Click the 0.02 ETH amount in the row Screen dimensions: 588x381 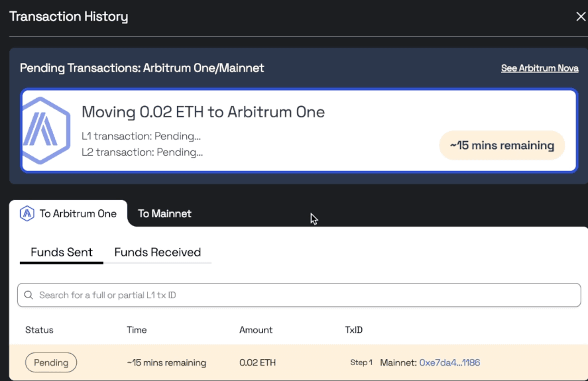pyautogui.click(x=257, y=362)
